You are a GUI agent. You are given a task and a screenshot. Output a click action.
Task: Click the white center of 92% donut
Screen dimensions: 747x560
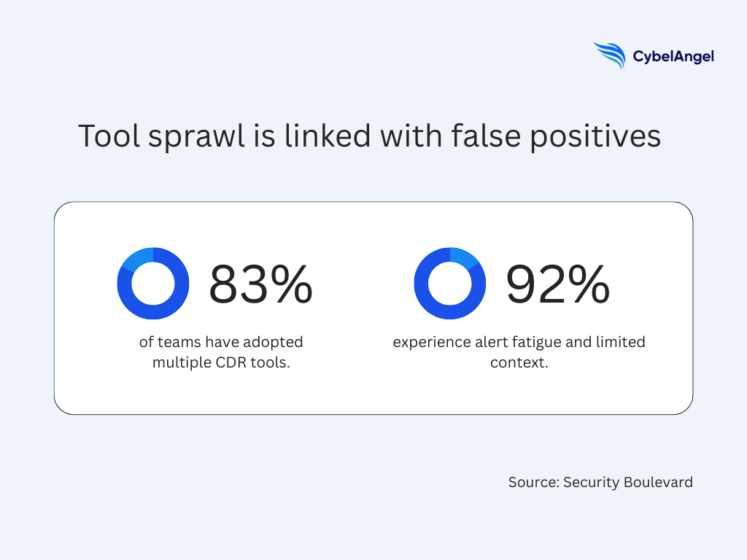(x=449, y=284)
